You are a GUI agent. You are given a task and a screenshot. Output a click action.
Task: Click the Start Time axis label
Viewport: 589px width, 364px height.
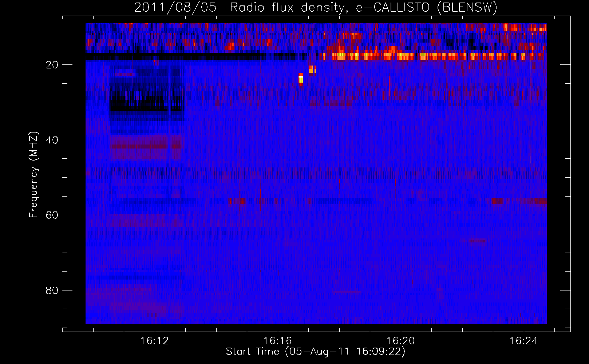pyautogui.click(x=315, y=352)
